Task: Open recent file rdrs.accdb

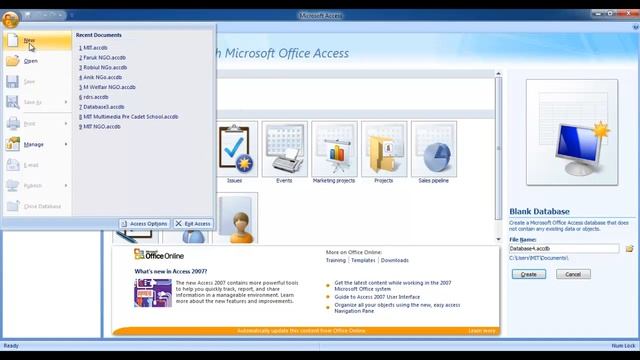Action: [93, 97]
